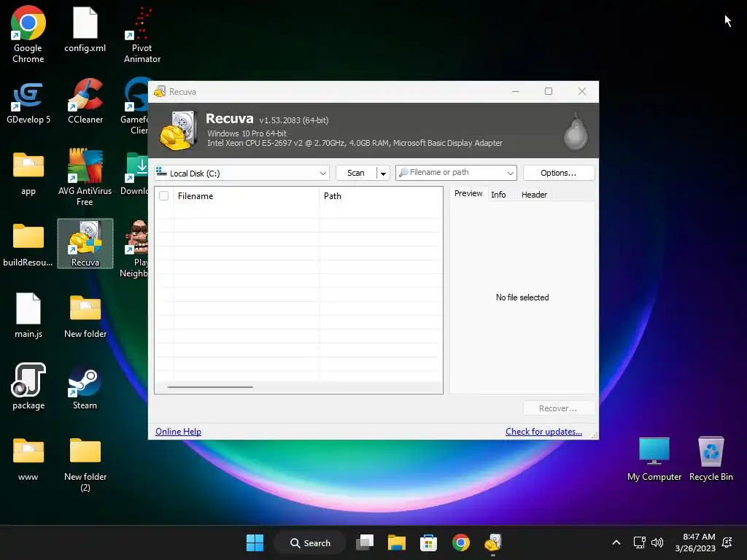The width and height of the screenshot is (747, 560).
Task: Open Chrome from the taskbar
Action: 461,542
